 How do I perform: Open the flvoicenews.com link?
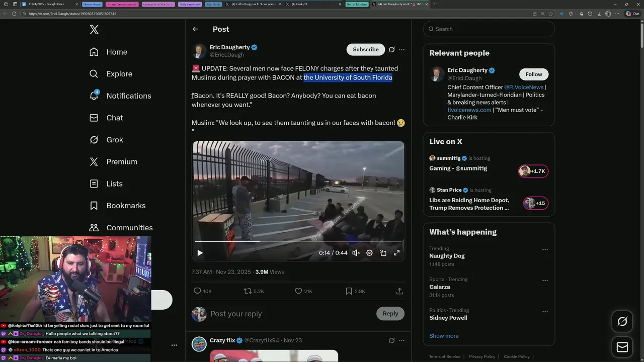[x=469, y=110]
